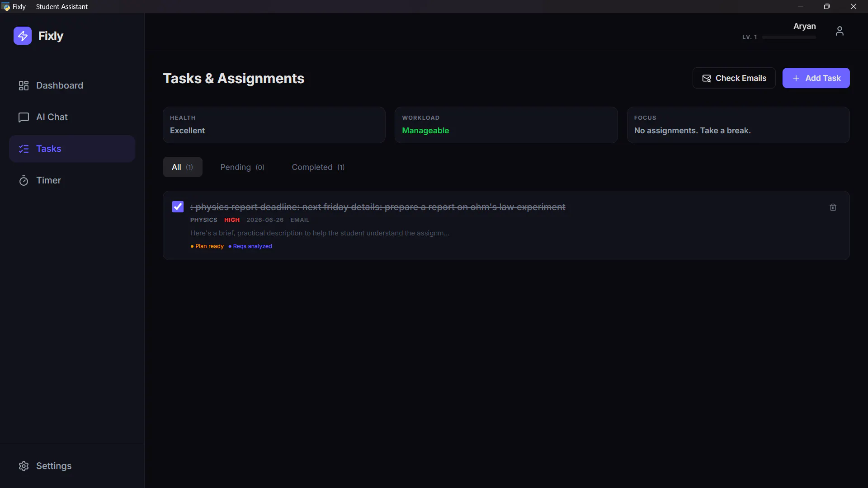Click the PHYSICS subject tag
The image size is (868, 488).
coord(203,220)
